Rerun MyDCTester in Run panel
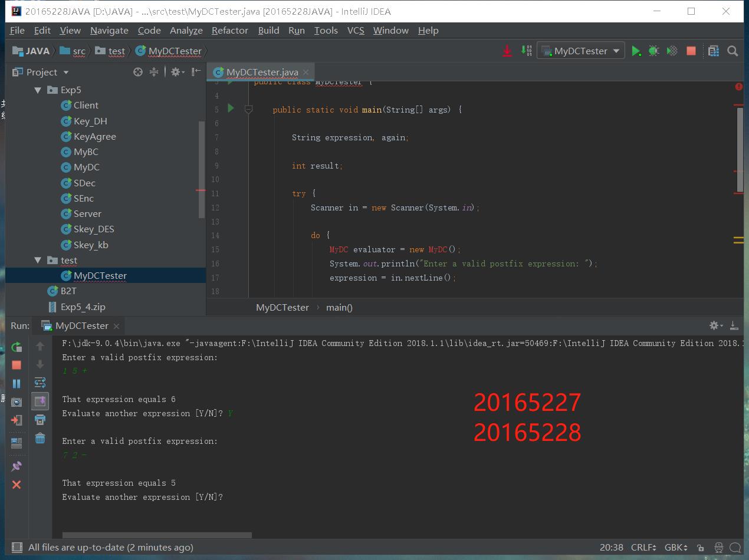Viewport: 749px width, 560px height. tap(17, 347)
